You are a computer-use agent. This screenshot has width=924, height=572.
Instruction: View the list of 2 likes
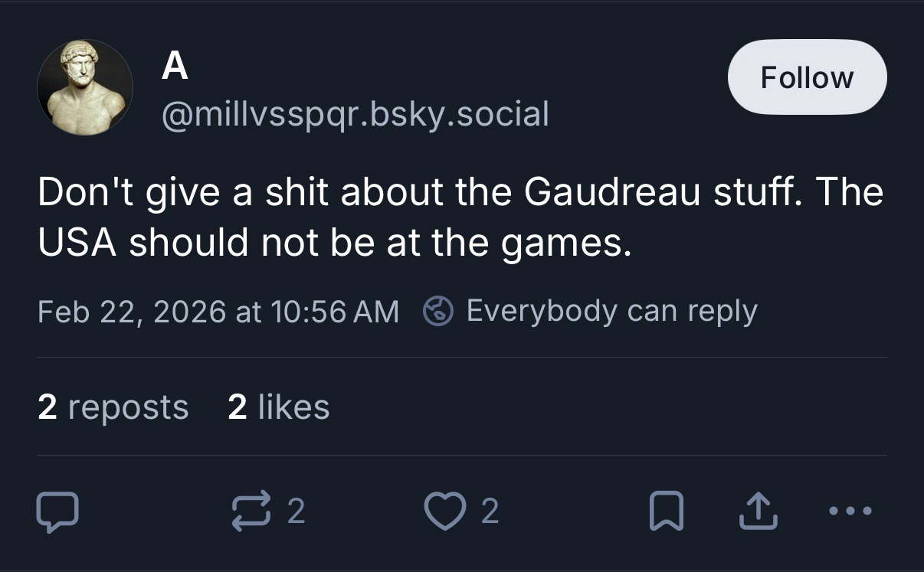point(278,407)
